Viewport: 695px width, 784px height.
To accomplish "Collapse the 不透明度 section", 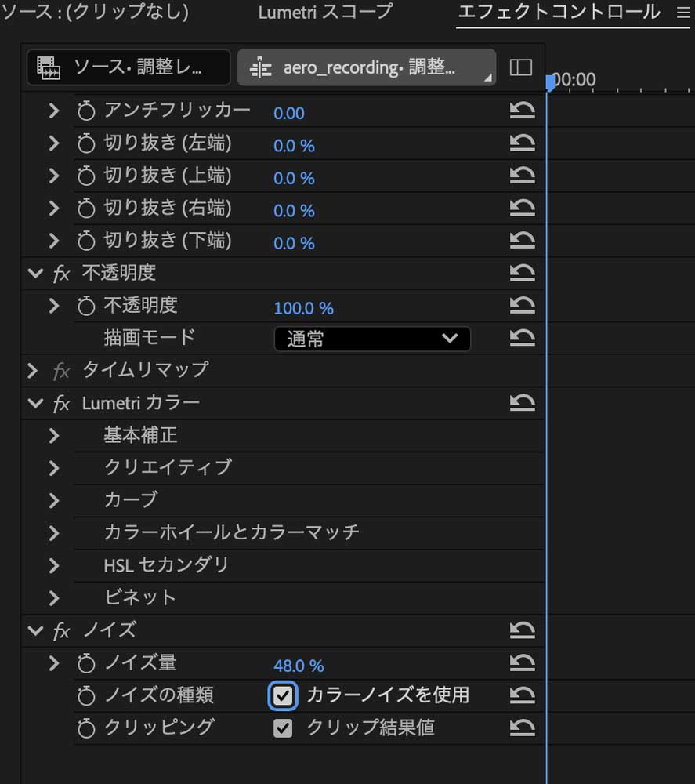I will pos(34,274).
